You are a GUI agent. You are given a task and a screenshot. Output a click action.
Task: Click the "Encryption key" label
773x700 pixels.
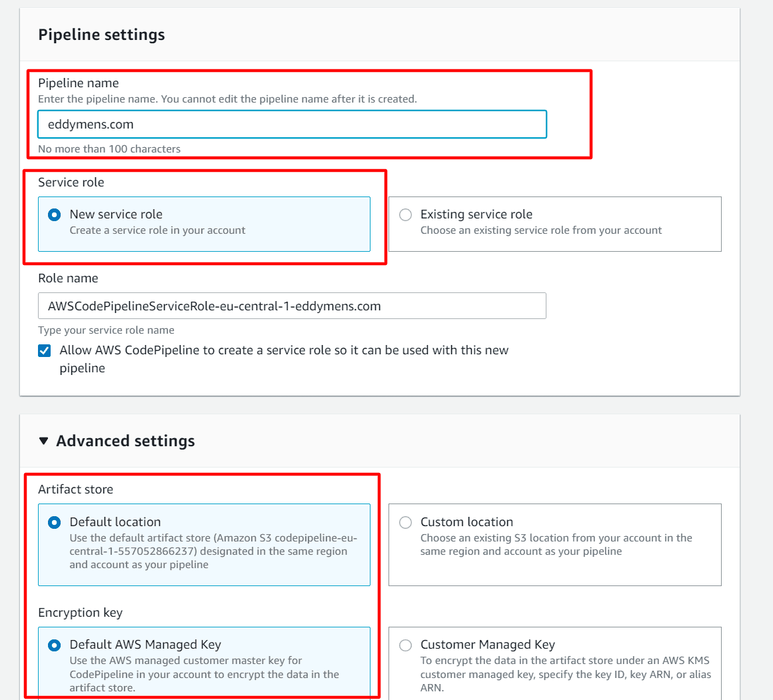pos(80,612)
